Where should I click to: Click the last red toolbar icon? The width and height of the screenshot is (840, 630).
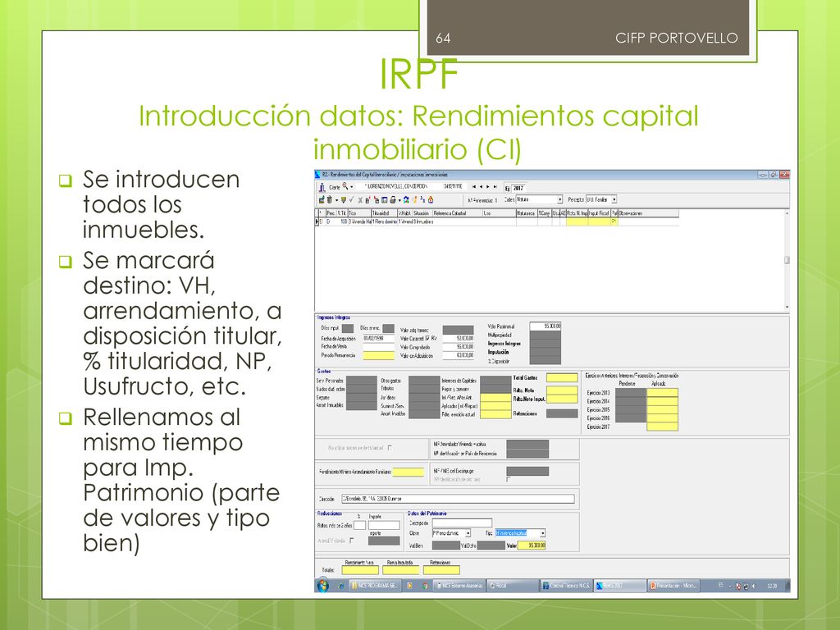pos(430,200)
